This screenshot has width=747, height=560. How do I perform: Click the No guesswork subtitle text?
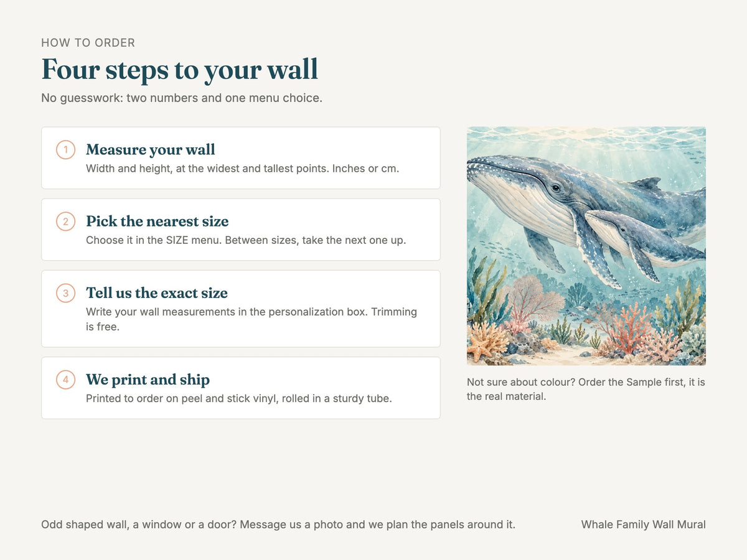coord(182,98)
